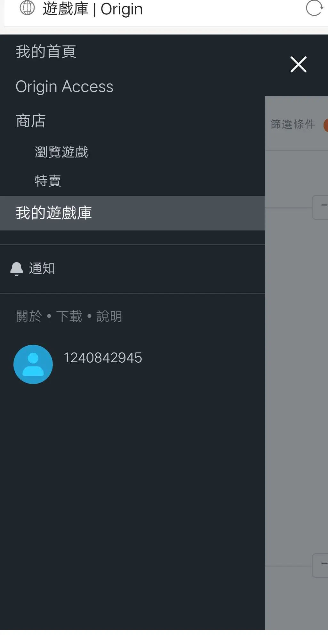This screenshot has height=644, width=328.
Task: Follow the 關於 link
Action: [29, 317]
